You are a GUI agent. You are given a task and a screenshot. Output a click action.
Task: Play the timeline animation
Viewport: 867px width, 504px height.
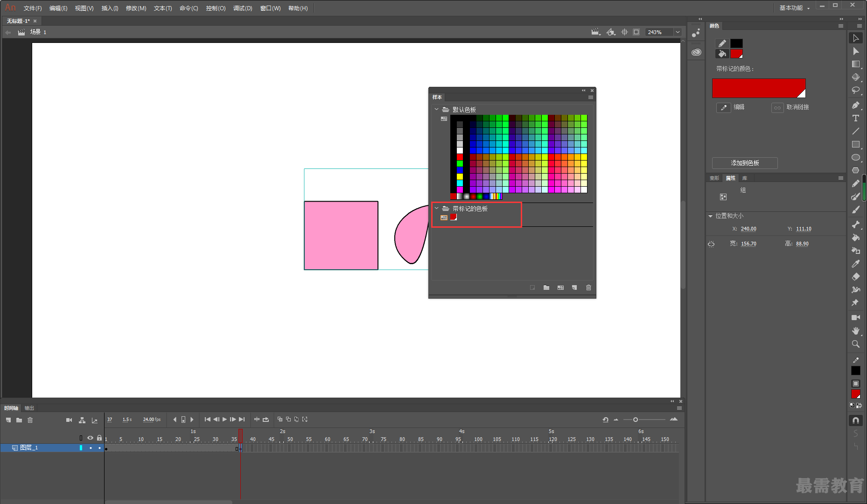(x=224, y=420)
